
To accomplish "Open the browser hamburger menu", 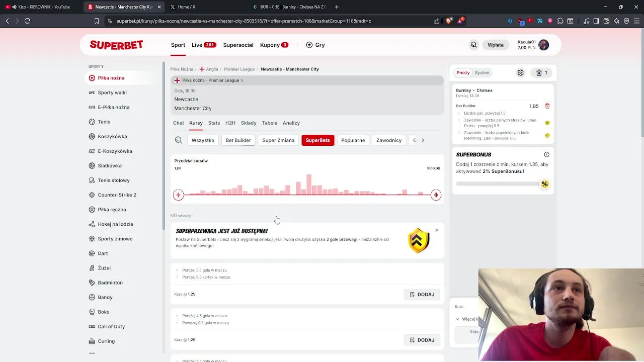I will tap(636, 21).
